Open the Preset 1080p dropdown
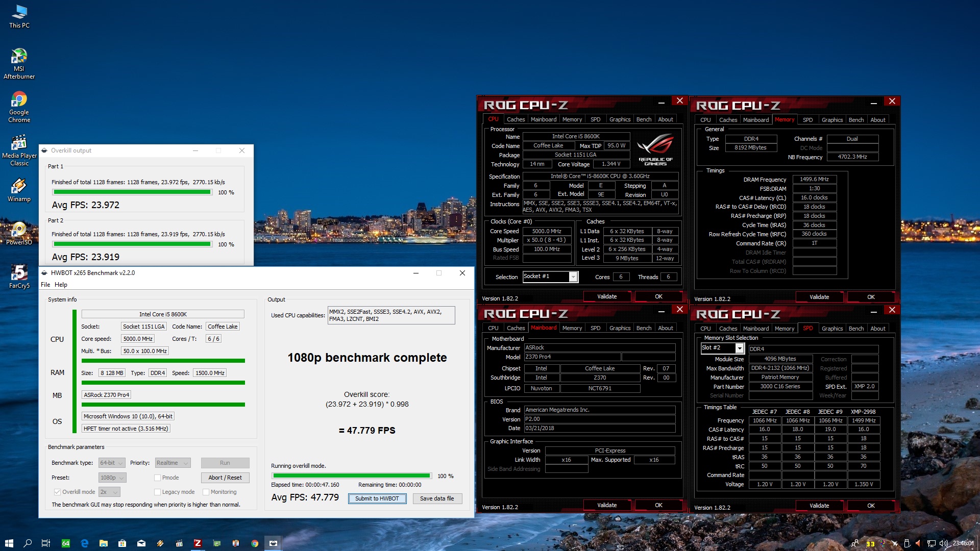The height and width of the screenshot is (551, 980). pyautogui.click(x=112, y=478)
